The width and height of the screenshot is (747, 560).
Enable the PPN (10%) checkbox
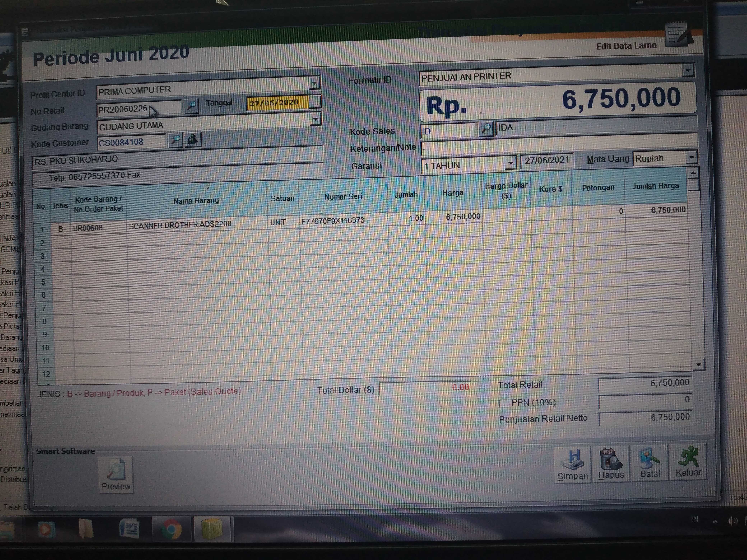(x=503, y=403)
